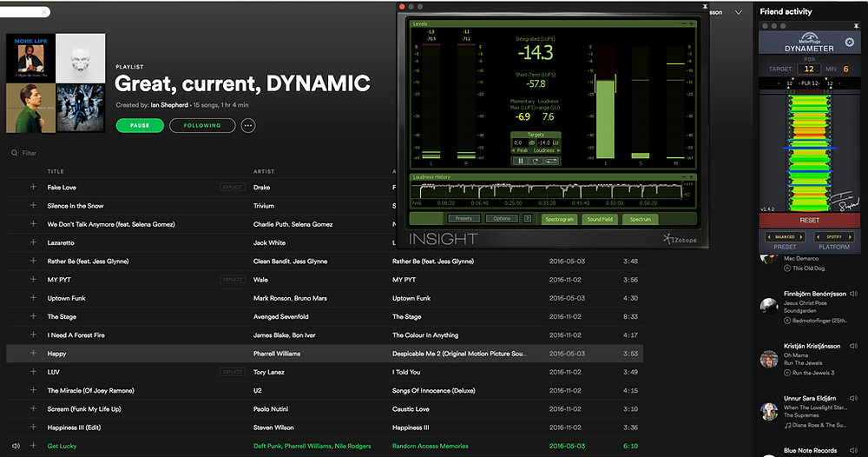Image resolution: width=868 pixels, height=457 pixels.
Task: Sort by the TITLE column header
Action: tap(56, 172)
